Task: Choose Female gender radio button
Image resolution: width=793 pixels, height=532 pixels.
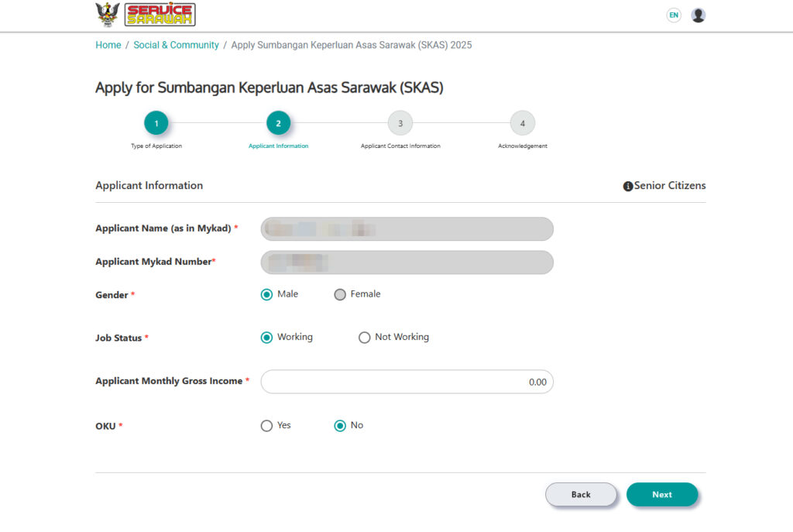Action: click(x=340, y=294)
